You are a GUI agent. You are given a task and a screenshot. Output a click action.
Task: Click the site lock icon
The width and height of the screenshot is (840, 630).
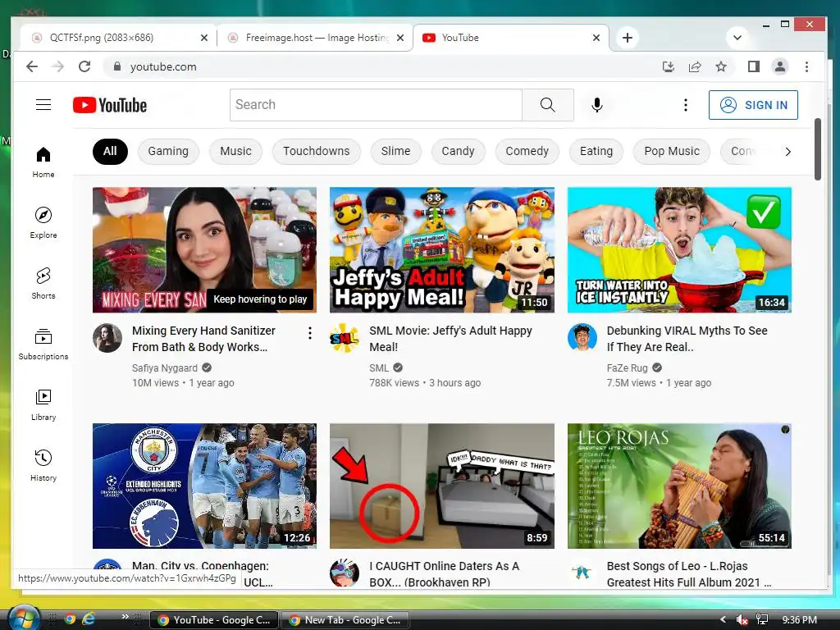click(116, 66)
